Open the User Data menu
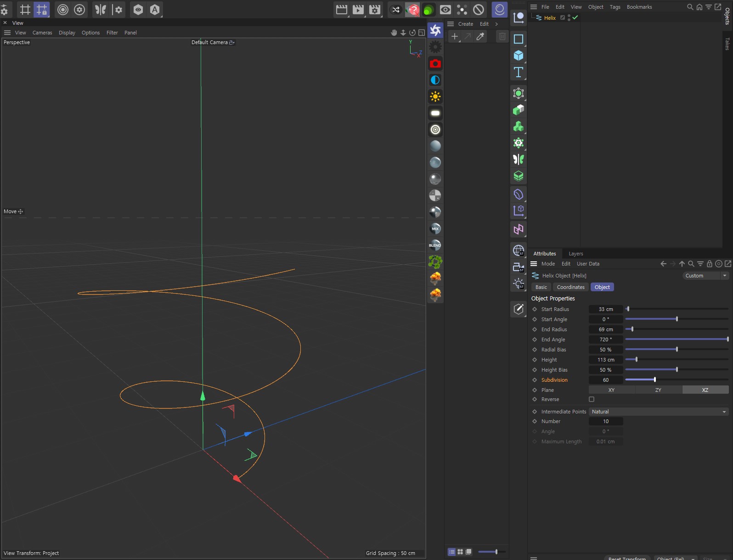The height and width of the screenshot is (560, 733). (588, 264)
